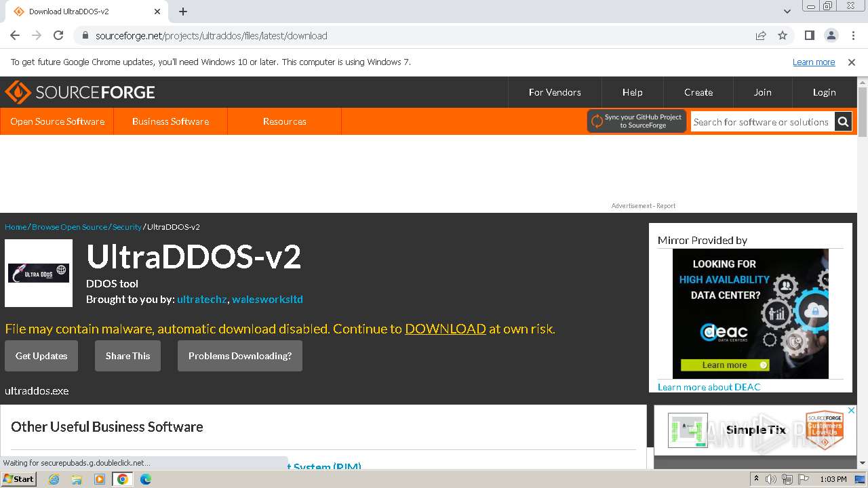Open File Explorer folder taskbar icon
Viewport: 868px width, 488px height.
tap(77, 479)
